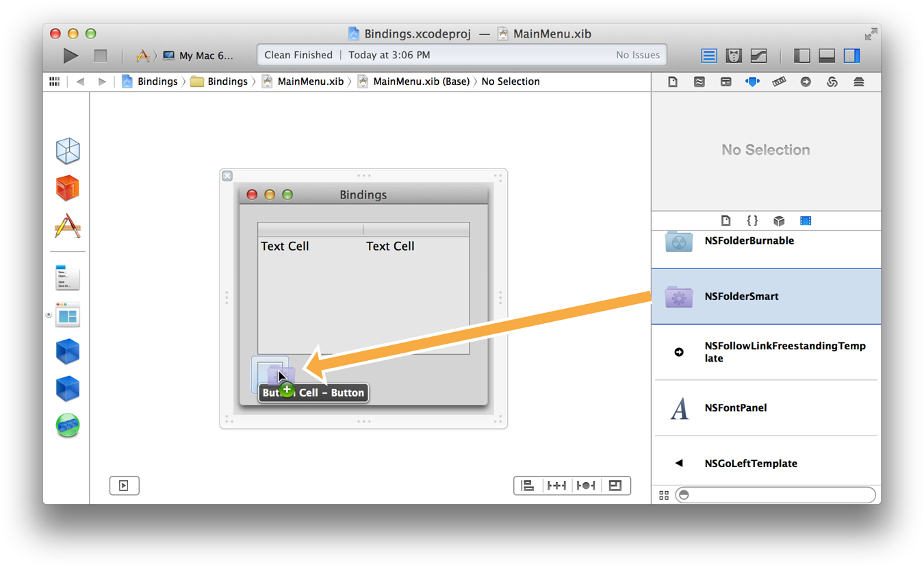
Task: Select first blue cube object in dock
Action: point(68,351)
